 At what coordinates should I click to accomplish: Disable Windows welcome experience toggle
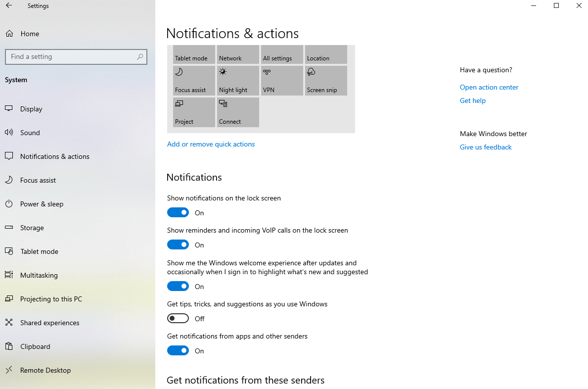coord(178,287)
